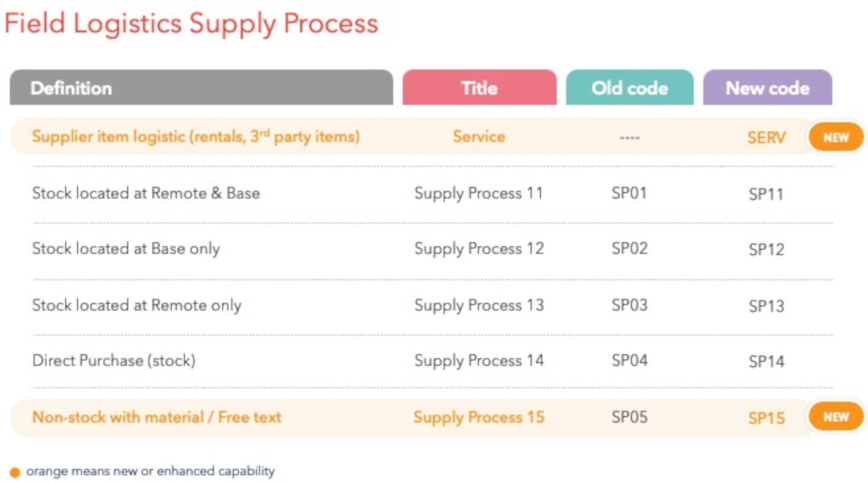Click the SP04 old code
This screenshot has height=482, width=868.
pyautogui.click(x=629, y=360)
